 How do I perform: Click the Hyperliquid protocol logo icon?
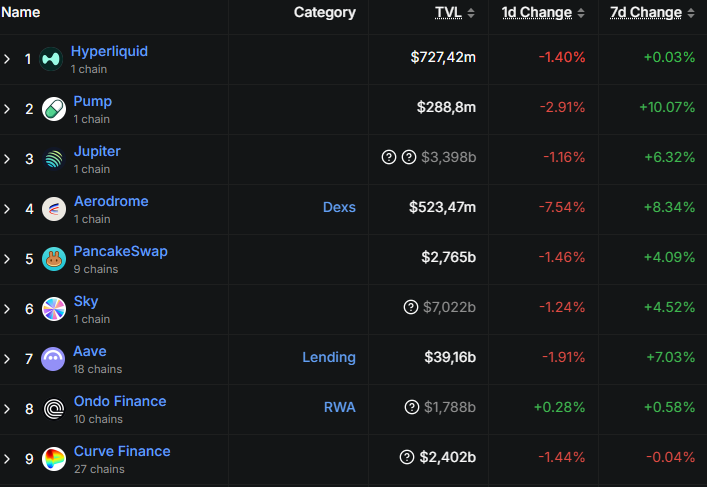pyautogui.click(x=51, y=59)
